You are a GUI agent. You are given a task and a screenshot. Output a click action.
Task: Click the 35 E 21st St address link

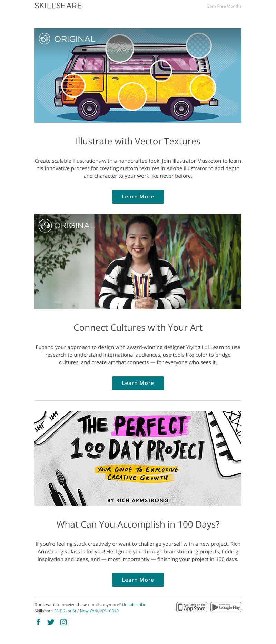point(65,611)
